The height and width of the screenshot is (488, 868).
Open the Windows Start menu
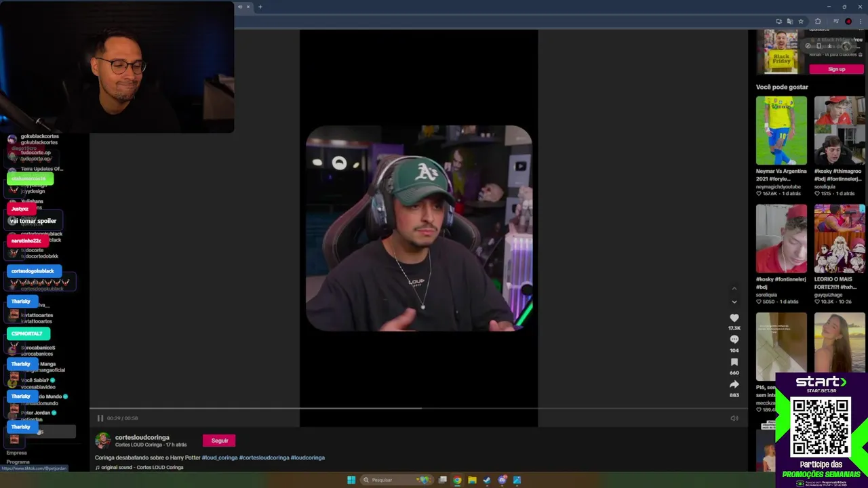tap(351, 480)
